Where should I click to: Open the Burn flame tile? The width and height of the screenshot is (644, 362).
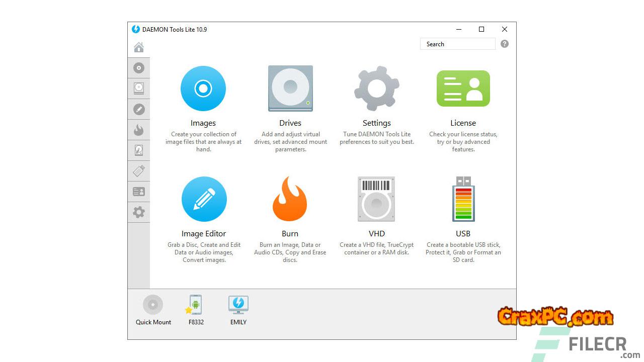290,200
